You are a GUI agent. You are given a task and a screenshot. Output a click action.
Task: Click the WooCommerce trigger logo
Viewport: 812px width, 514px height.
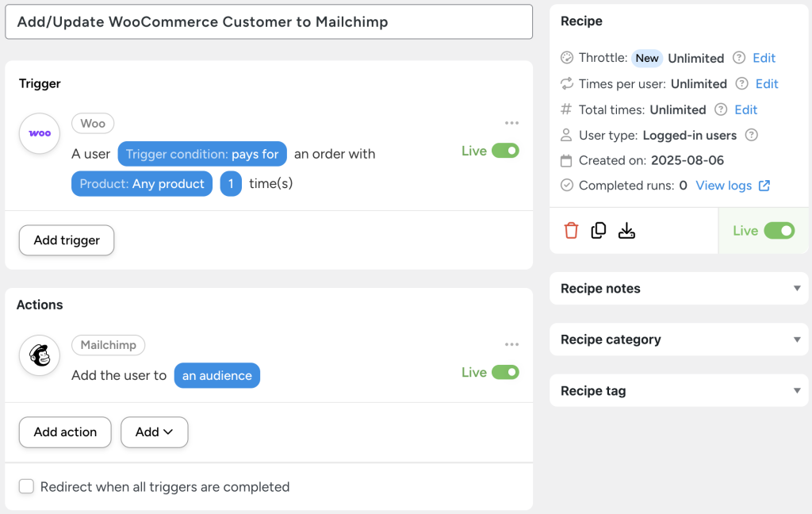pyautogui.click(x=40, y=133)
